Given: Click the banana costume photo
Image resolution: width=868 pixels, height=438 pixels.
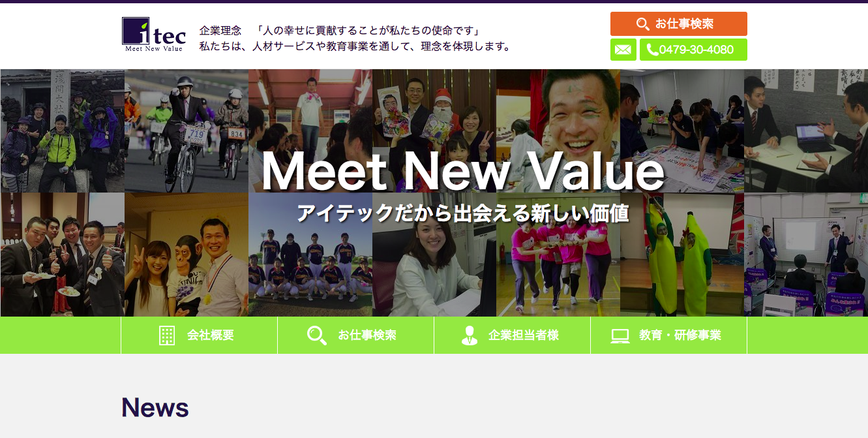Looking at the screenshot, I should point(682,255).
